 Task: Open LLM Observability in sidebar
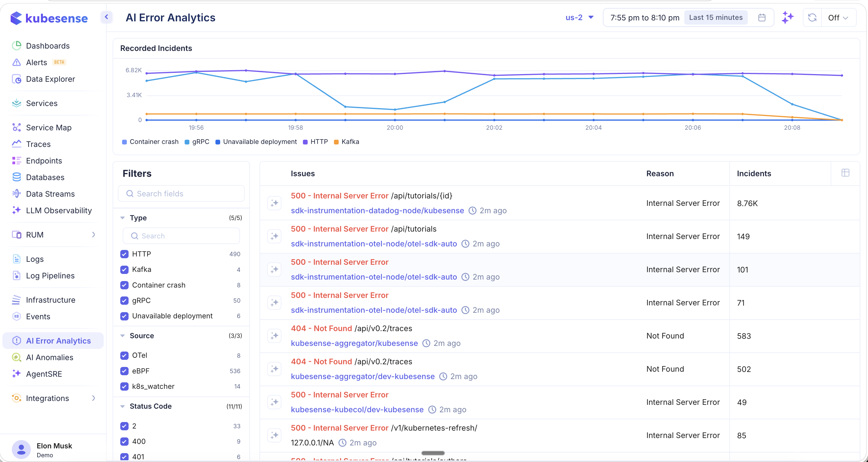point(59,211)
